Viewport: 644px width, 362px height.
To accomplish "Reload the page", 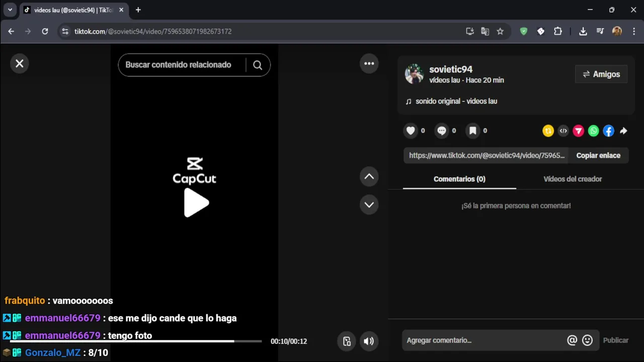I will pos(45,31).
